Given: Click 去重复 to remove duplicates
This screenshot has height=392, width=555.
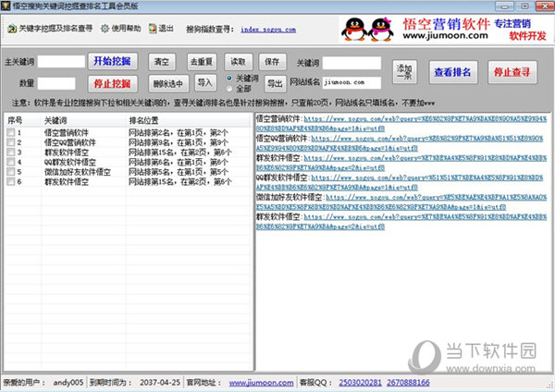Looking at the screenshot, I should coord(201,61).
